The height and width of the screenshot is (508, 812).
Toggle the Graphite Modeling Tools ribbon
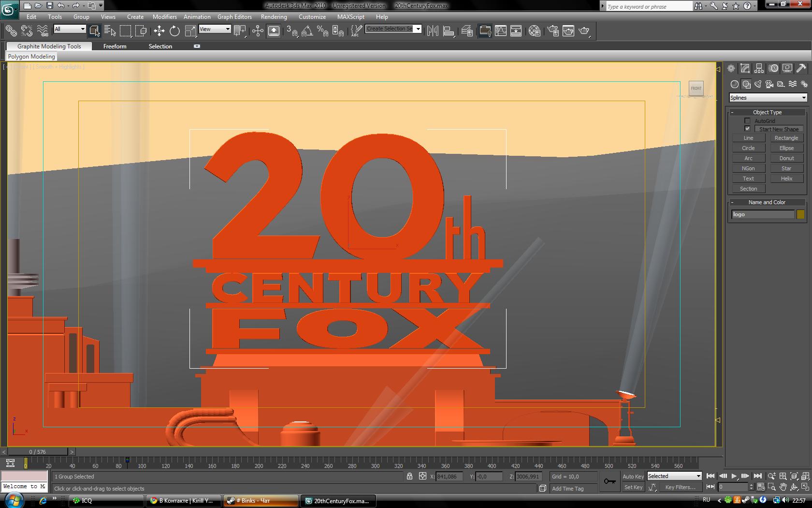485,31
